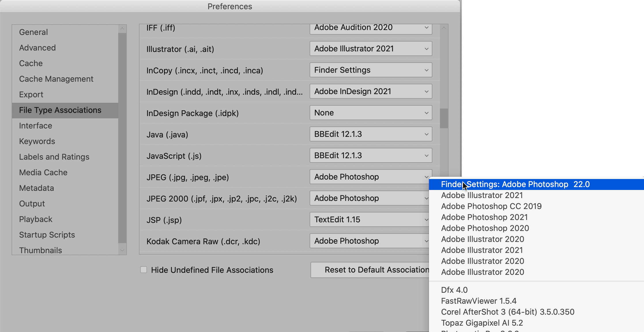Click file associations list scroll-up arrow
The width and height of the screenshot is (644, 332).
[444, 28]
